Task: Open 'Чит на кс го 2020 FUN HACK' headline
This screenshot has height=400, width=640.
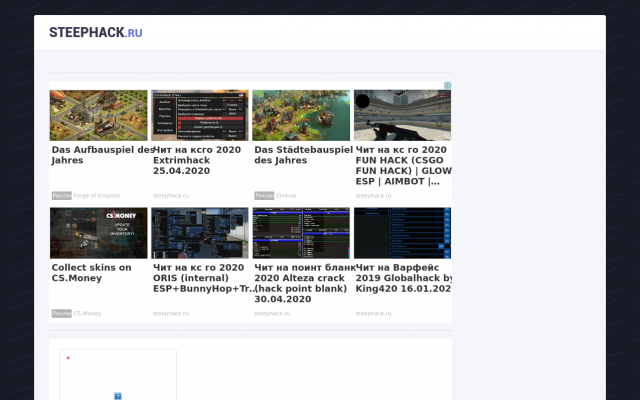Action: (403, 166)
